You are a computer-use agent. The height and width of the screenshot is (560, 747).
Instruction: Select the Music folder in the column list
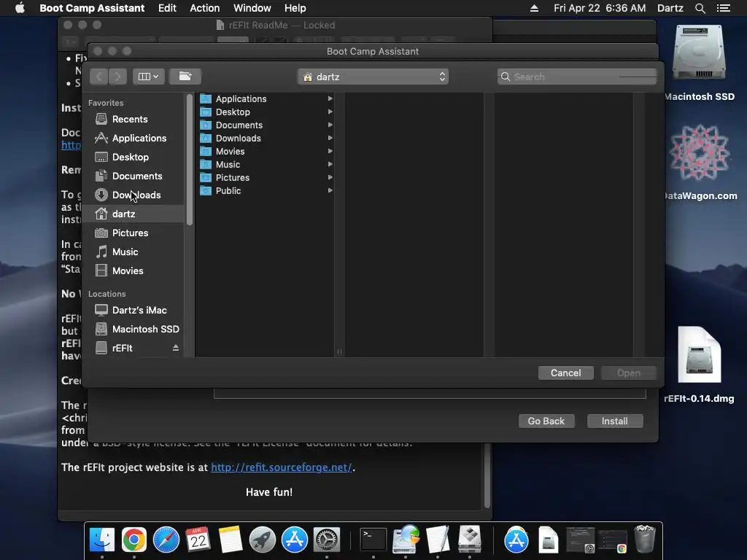[x=266, y=164]
